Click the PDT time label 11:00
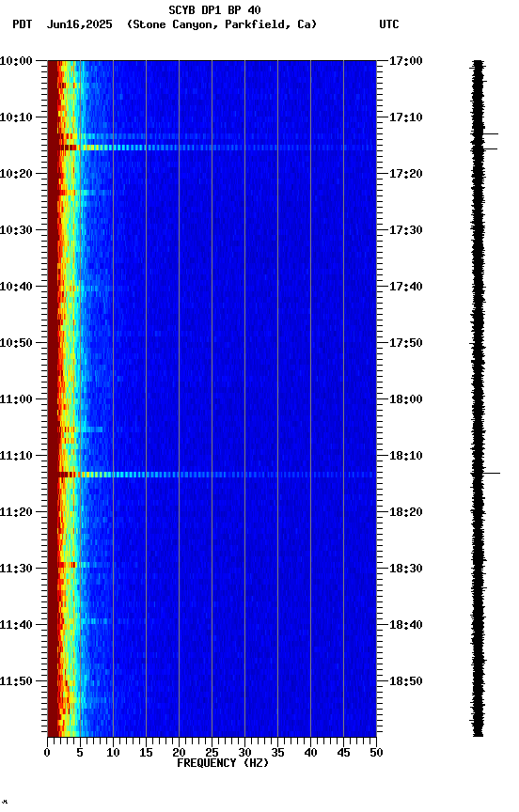The width and height of the screenshot is (519, 812). (16, 399)
